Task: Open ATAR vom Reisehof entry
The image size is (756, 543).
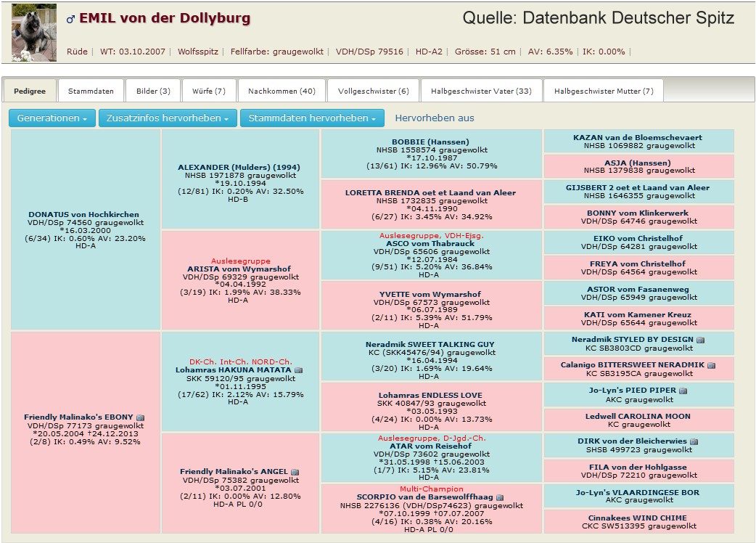Action: pyautogui.click(x=431, y=446)
